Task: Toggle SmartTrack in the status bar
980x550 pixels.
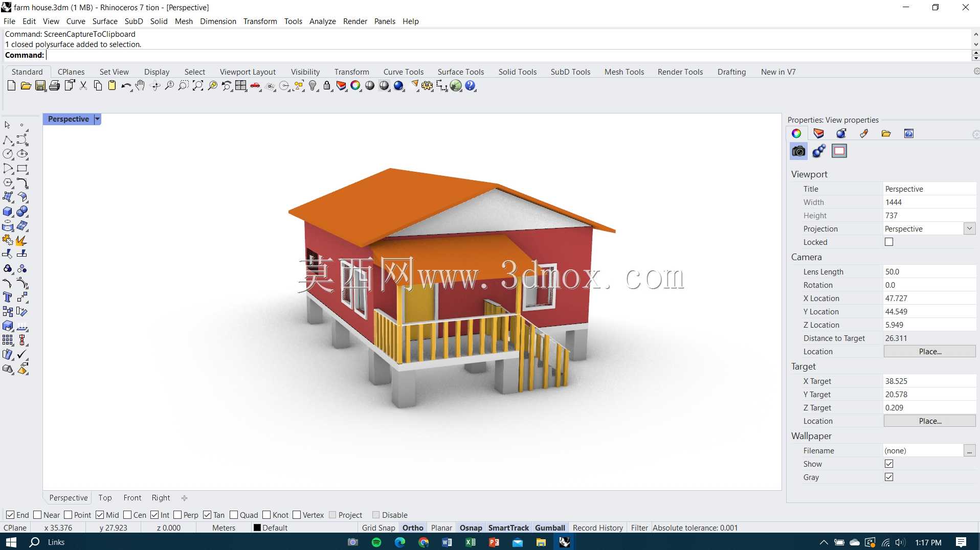Action: tap(508, 528)
